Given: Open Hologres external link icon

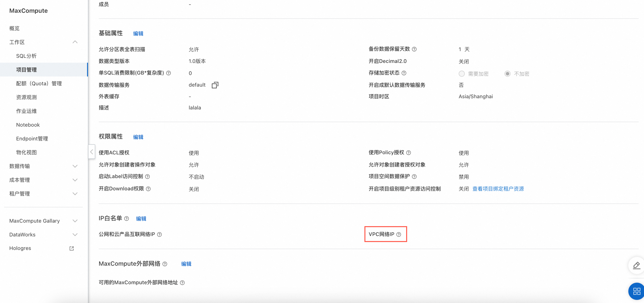Looking at the screenshot, I should click(71, 248).
